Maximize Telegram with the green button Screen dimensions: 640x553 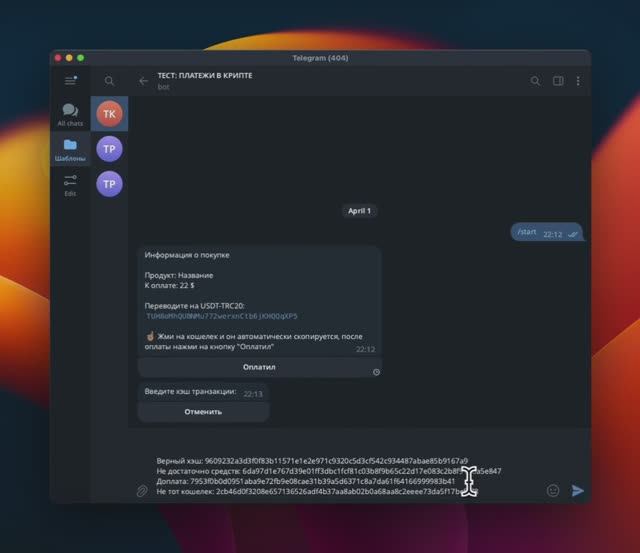pyautogui.click(x=81, y=58)
